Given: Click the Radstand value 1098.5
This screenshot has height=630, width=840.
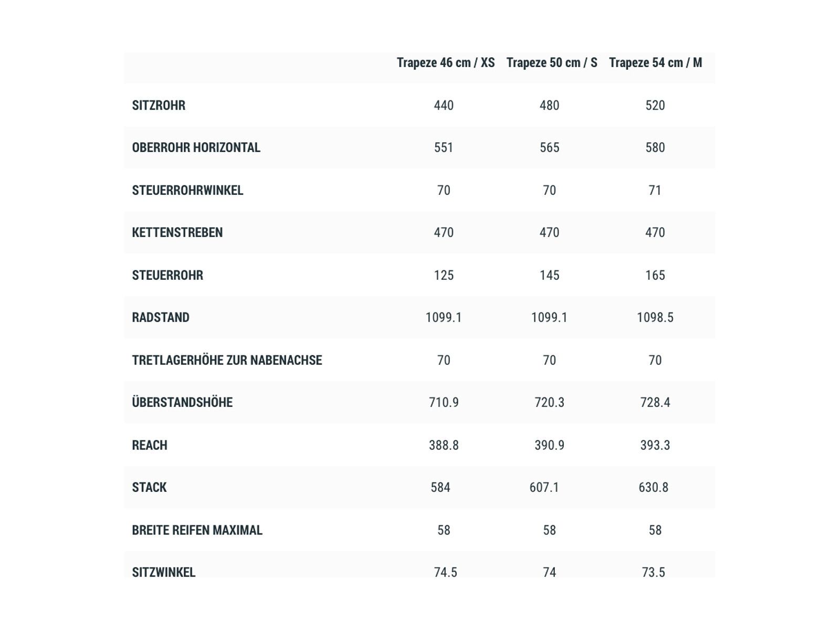Looking at the screenshot, I should 655,318.
